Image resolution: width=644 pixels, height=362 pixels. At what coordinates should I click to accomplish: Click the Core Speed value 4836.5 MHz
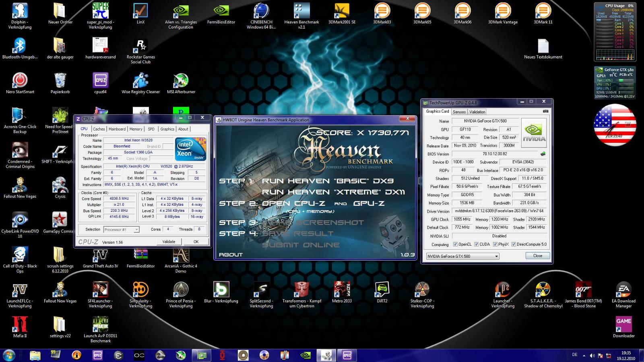pyautogui.click(x=119, y=199)
